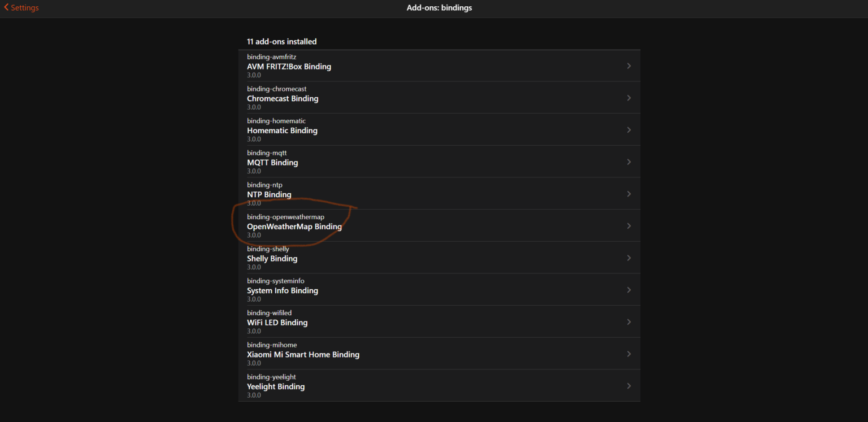Viewport: 868px width, 422px height.
Task: Open the OpenWeatherMap Binding details
Action: click(x=439, y=226)
